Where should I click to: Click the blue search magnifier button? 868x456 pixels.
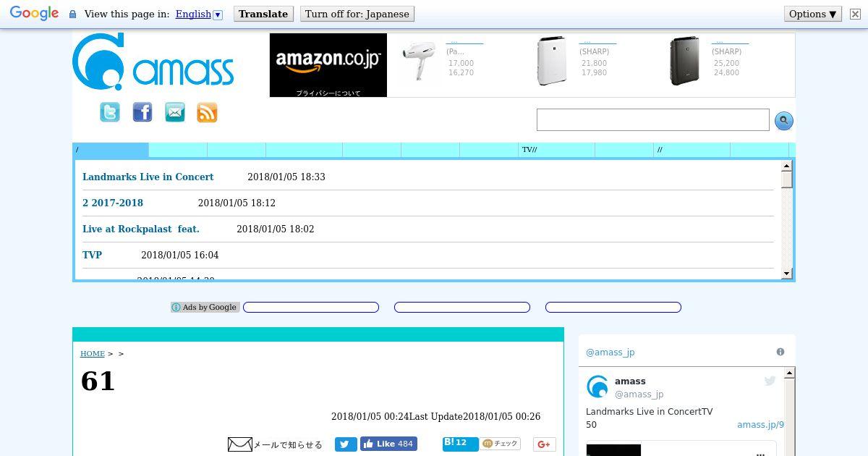point(783,121)
